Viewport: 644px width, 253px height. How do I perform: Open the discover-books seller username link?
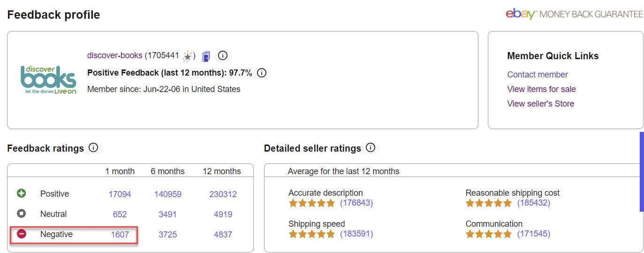tap(114, 55)
